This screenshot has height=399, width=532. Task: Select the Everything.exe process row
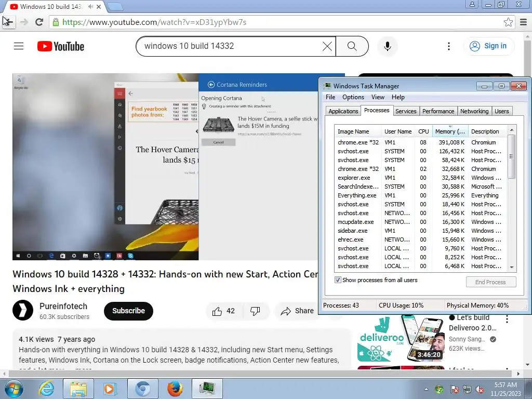tap(421, 195)
